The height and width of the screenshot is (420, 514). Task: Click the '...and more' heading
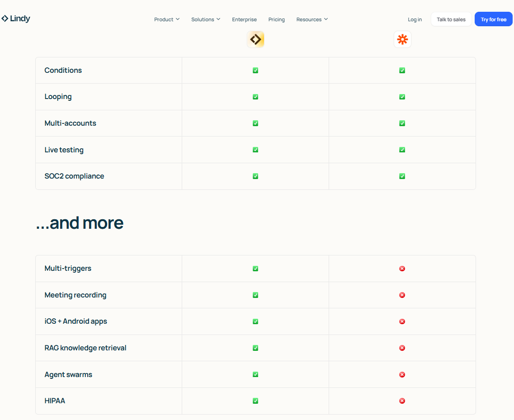pyautogui.click(x=79, y=223)
